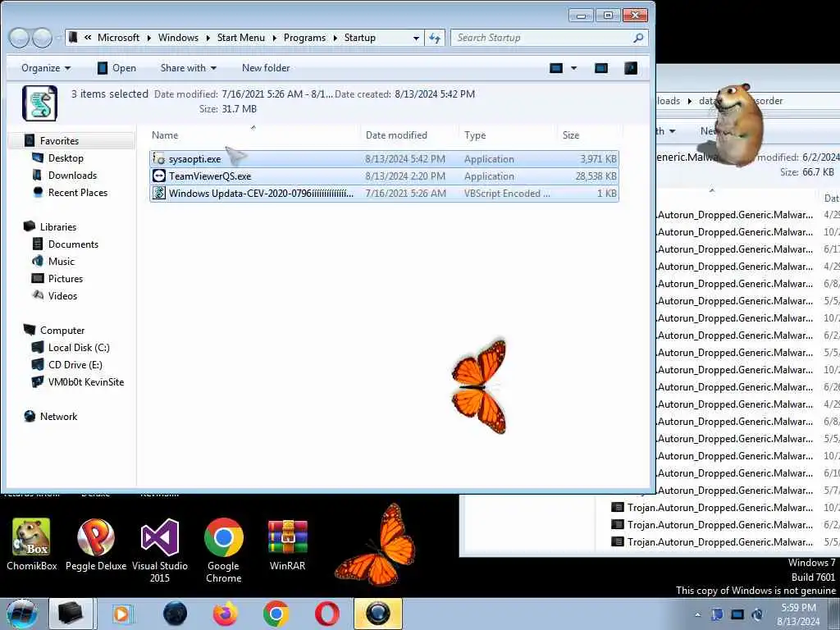The image size is (840, 630).
Task: Open Opera from the taskbar
Action: [x=326, y=614]
